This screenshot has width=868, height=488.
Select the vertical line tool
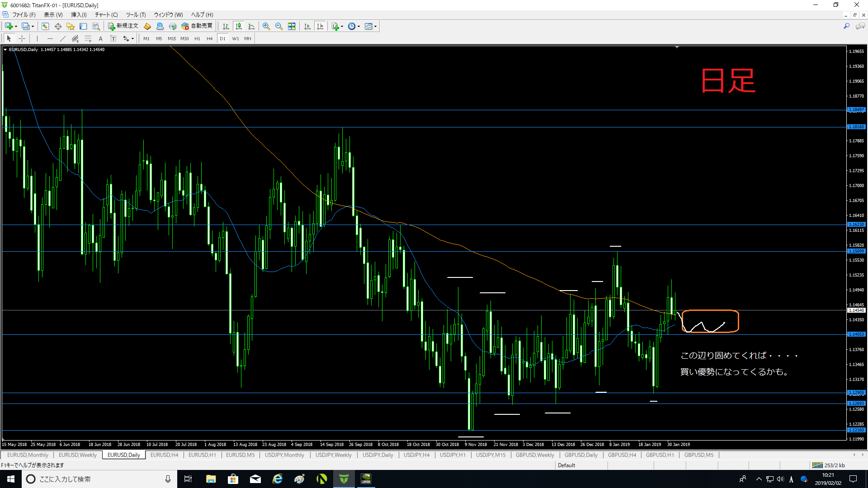(37, 39)
